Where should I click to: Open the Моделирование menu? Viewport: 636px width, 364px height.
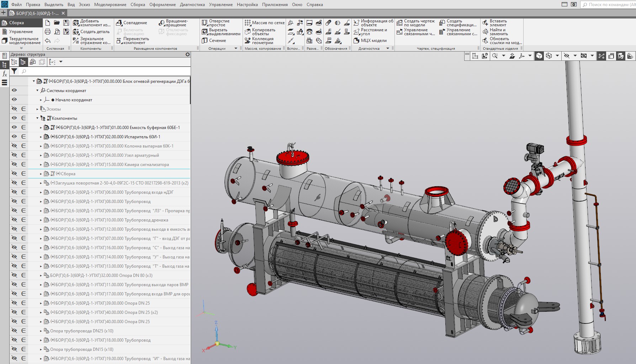coord(110,5)
